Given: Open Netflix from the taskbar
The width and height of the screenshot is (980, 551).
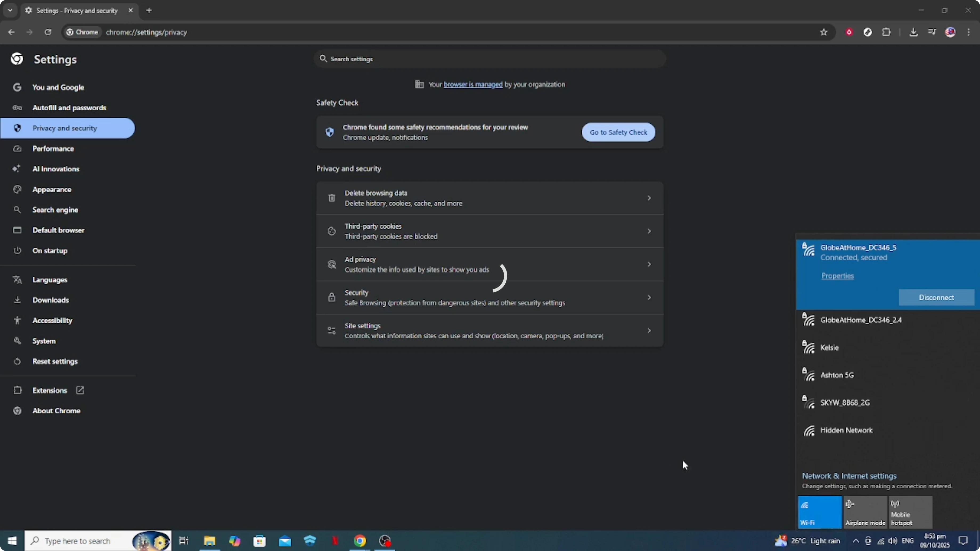Looking at the screenshot, I should coord(335,541).
